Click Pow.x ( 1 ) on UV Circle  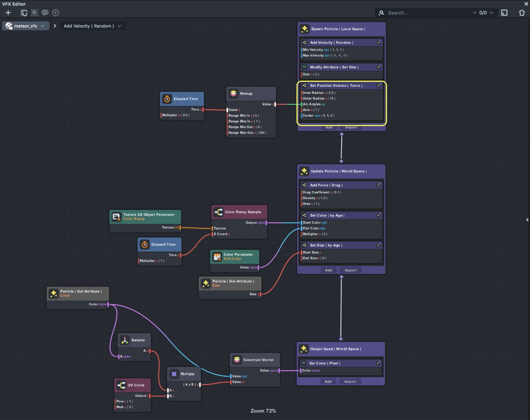[125, 401]
